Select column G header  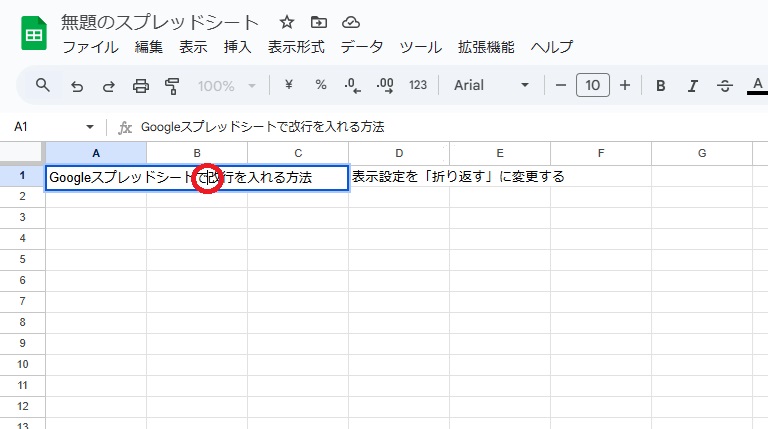[x=702, y=153]
